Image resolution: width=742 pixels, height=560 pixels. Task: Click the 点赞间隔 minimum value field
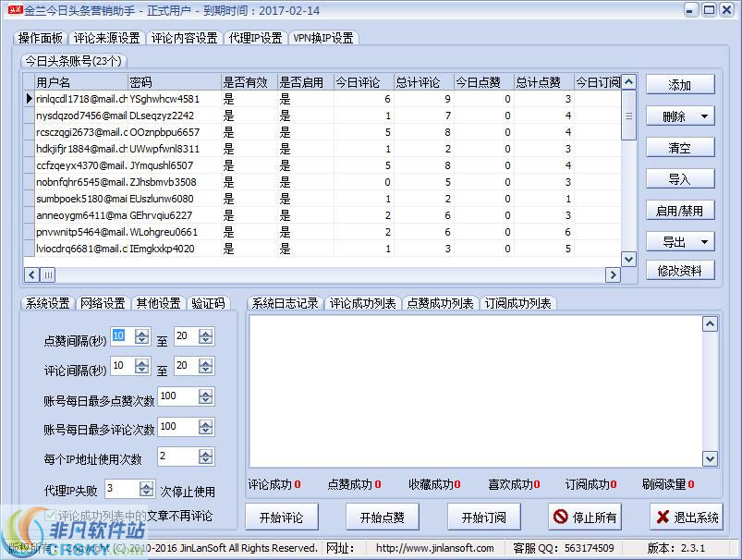point(122,336)
